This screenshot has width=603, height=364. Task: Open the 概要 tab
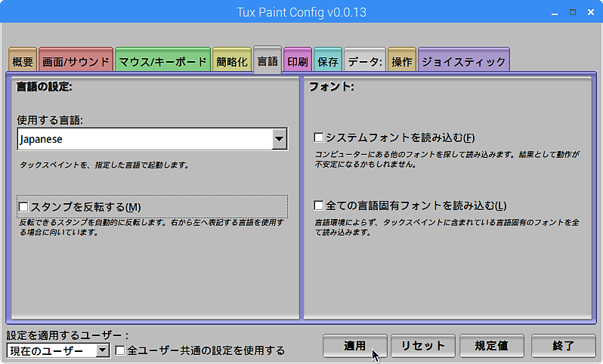coord(23,60)
